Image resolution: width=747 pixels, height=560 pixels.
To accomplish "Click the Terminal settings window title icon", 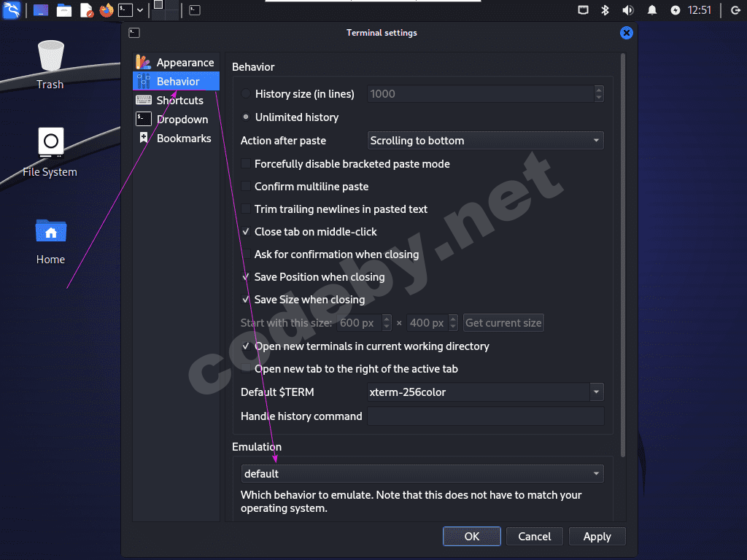I will [134, 32].
